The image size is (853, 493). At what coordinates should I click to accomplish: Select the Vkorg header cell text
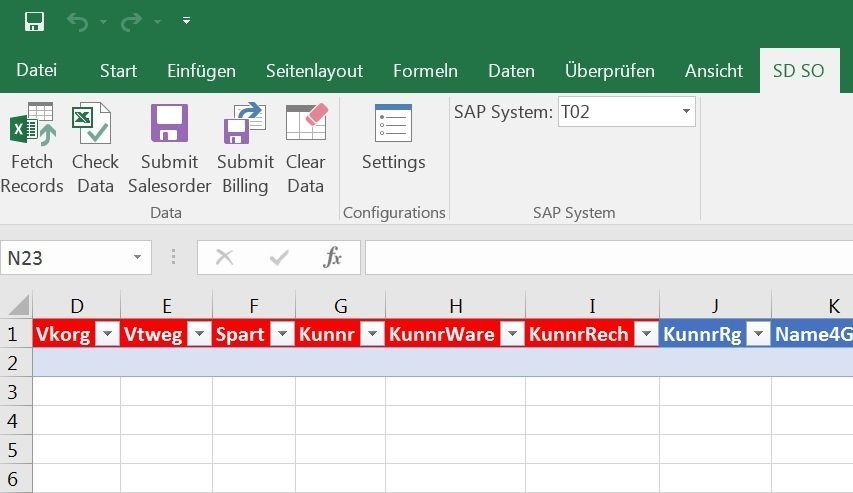pos(63,334)
